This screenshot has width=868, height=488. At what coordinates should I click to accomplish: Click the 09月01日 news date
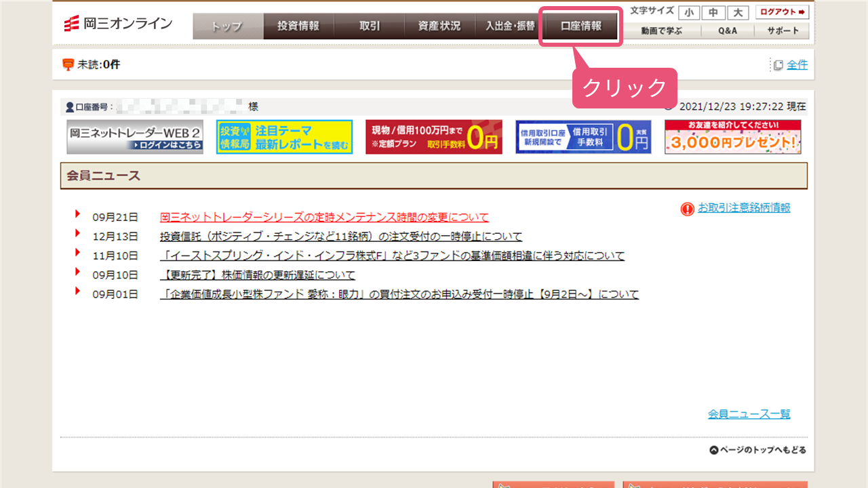pos(115,294)
